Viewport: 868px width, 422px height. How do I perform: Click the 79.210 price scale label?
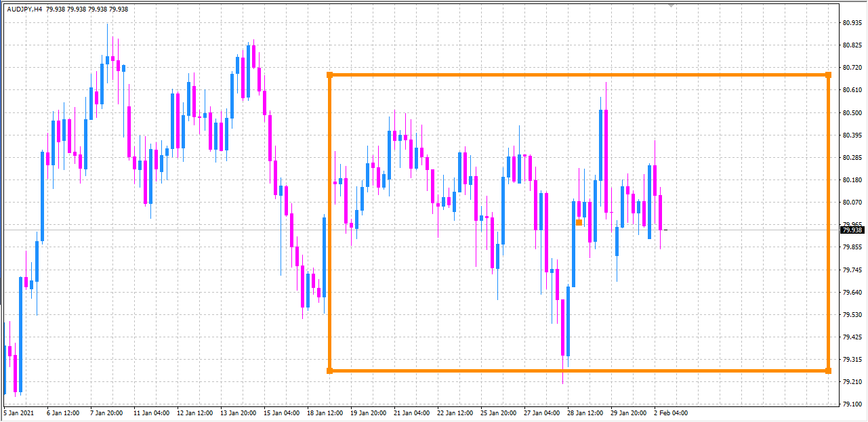[x=852, y=383]
